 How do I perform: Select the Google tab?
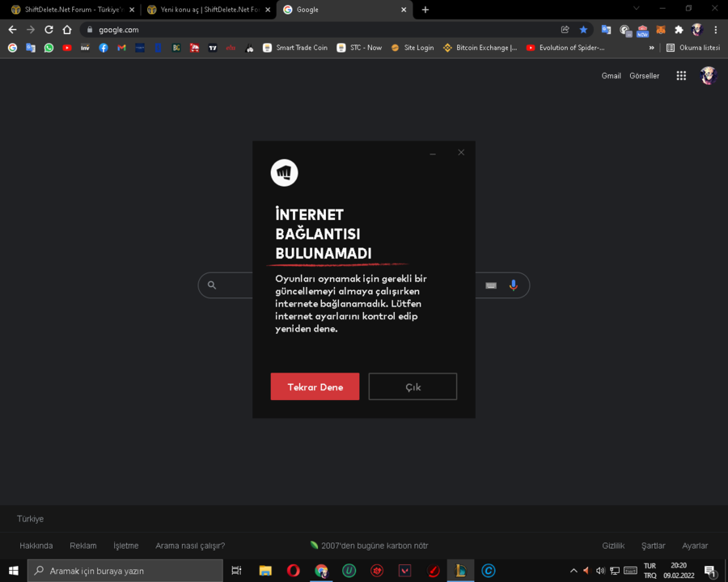(344, 9)
